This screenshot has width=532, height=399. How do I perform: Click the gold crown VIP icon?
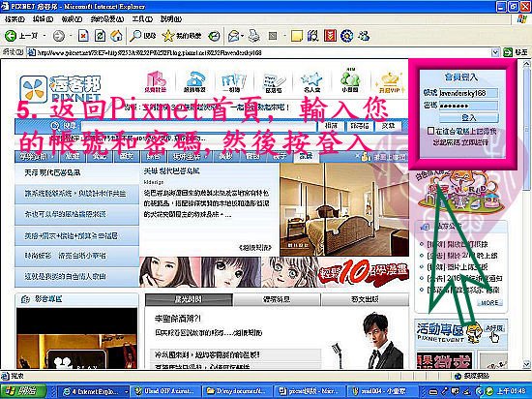[390, 82]
